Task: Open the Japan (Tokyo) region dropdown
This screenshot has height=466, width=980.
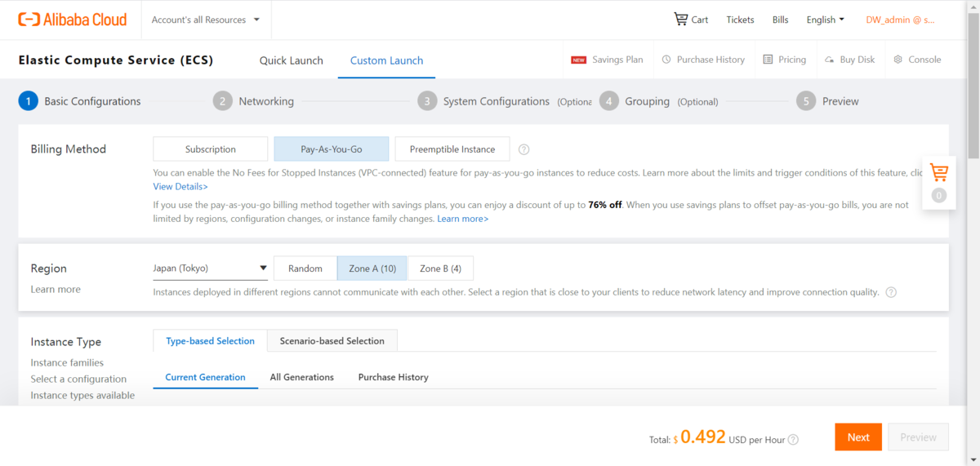Action: point(210,268)
